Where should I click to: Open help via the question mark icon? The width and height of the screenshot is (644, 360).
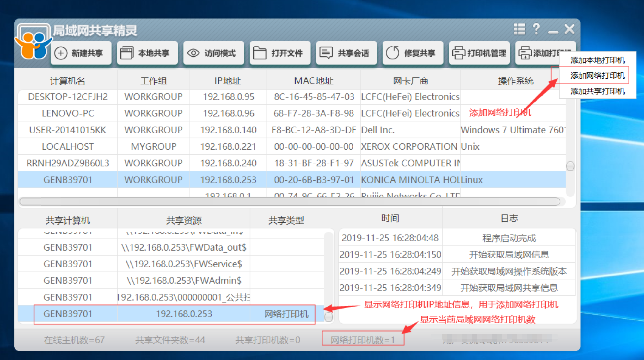point(536,29)
